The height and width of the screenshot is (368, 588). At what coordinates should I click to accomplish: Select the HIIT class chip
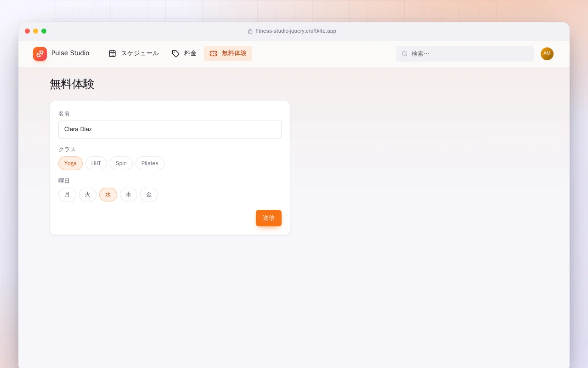click(96, 163)
